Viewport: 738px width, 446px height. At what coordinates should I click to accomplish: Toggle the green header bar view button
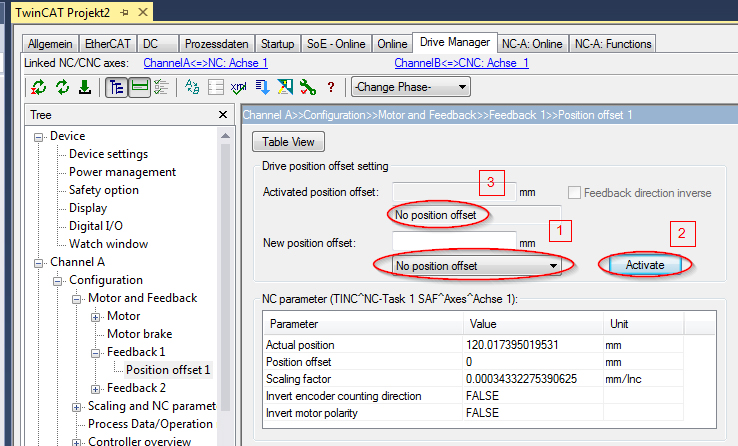coord(139,87)
